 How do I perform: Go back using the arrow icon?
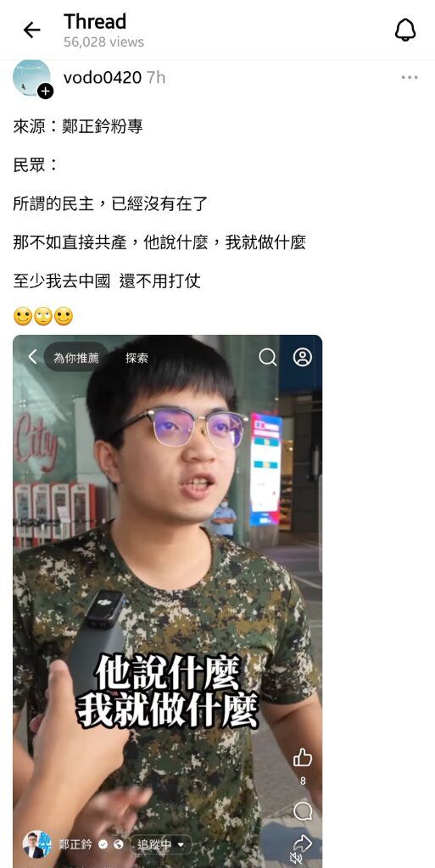click(31, 30)
